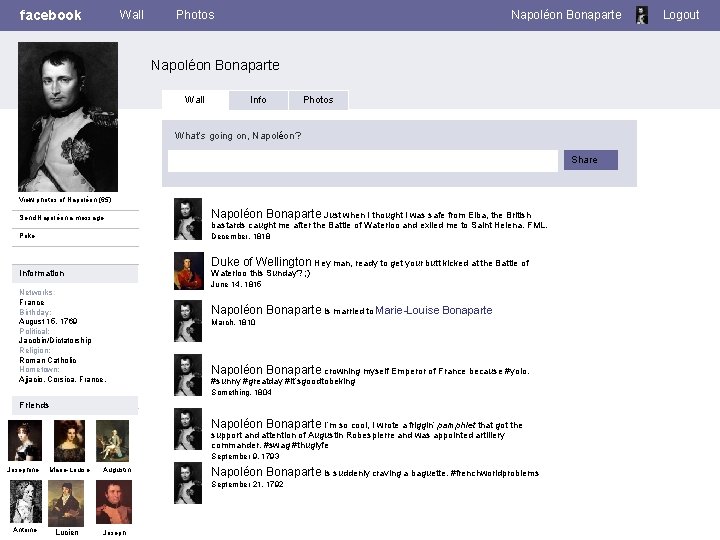Open Wall in the top navigation bar
The image size is (720, 540).
click(131, 15)
